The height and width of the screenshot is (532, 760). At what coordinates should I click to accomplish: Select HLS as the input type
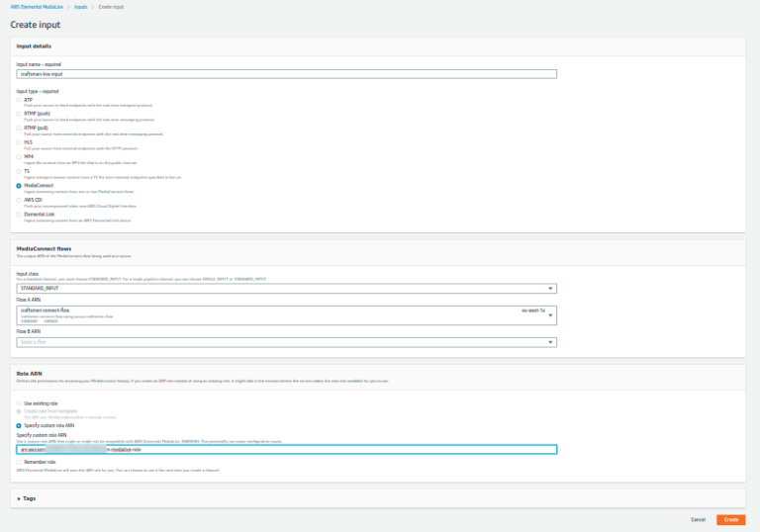(x=19, y=142)
